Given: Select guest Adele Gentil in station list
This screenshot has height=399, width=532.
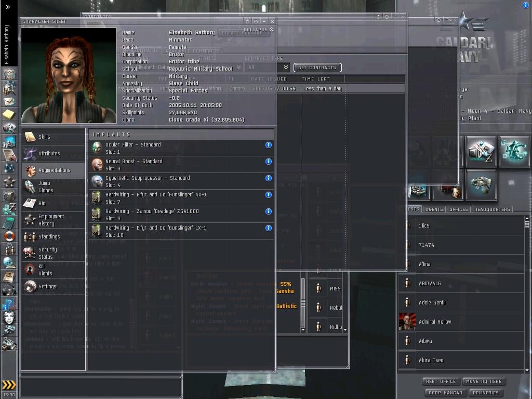Looking at the screenshot, I should [x=461, y=303].
